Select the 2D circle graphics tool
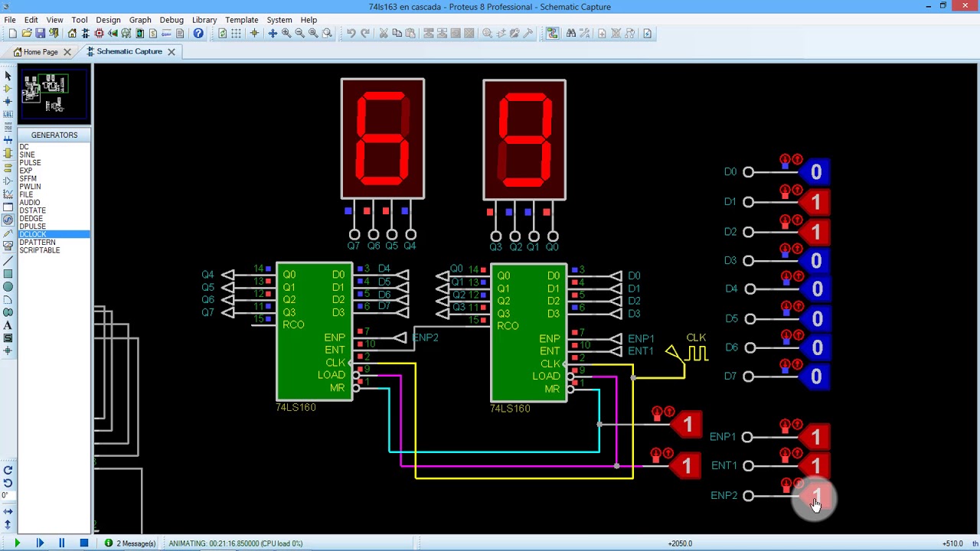This screenshot has height=551, width=980. click(8, 287)
